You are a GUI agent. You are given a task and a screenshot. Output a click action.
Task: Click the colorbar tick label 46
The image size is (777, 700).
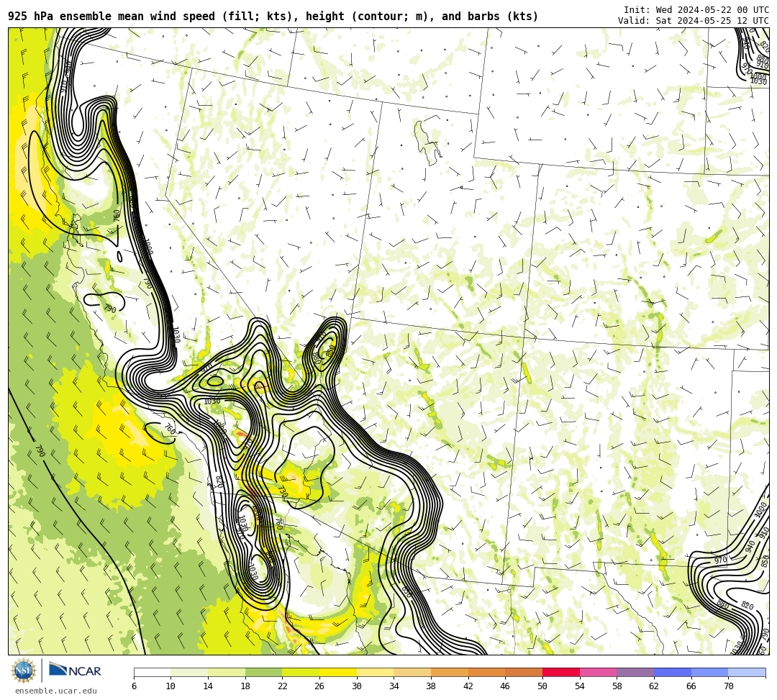506,686
